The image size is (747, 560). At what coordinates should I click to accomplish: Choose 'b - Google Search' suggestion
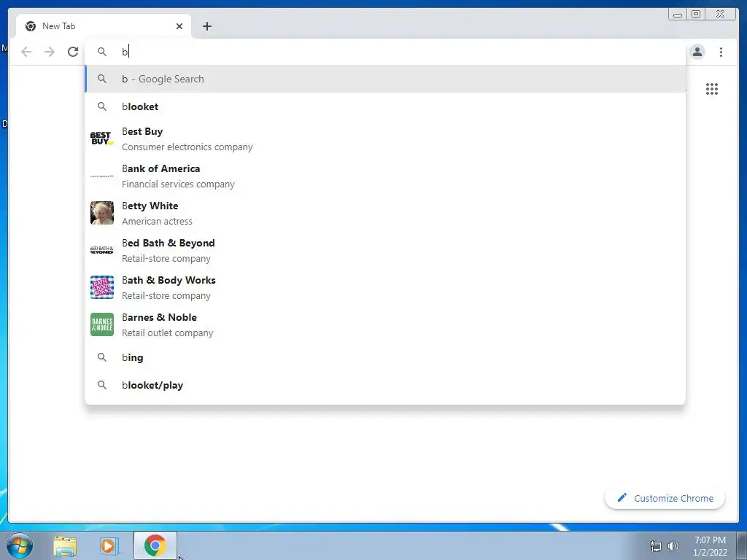[385, 79]
